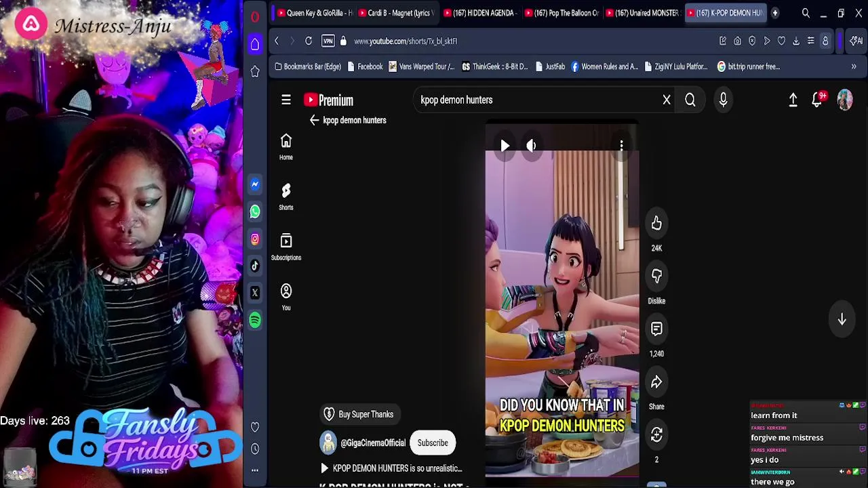Image resolution: width=868 pixels, height=488 pixels.
Task: Open a new tab with the plus button
Action: [x=775, y=13]
